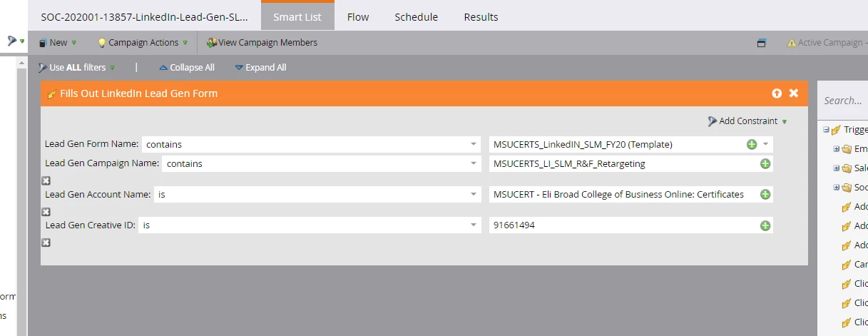Click the scroll-up arrow on the left scrollbar

(22, 63)
